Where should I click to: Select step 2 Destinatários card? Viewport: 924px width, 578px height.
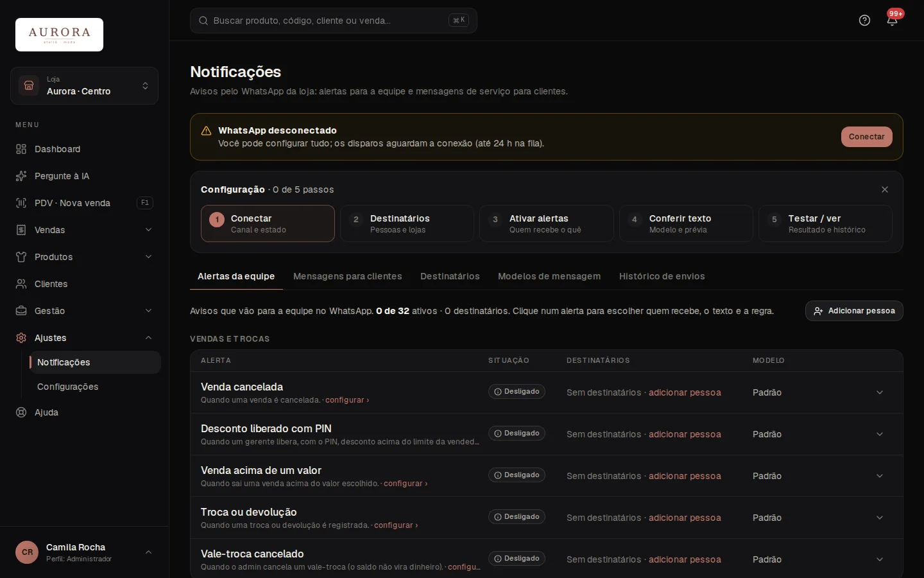point(407,223)
